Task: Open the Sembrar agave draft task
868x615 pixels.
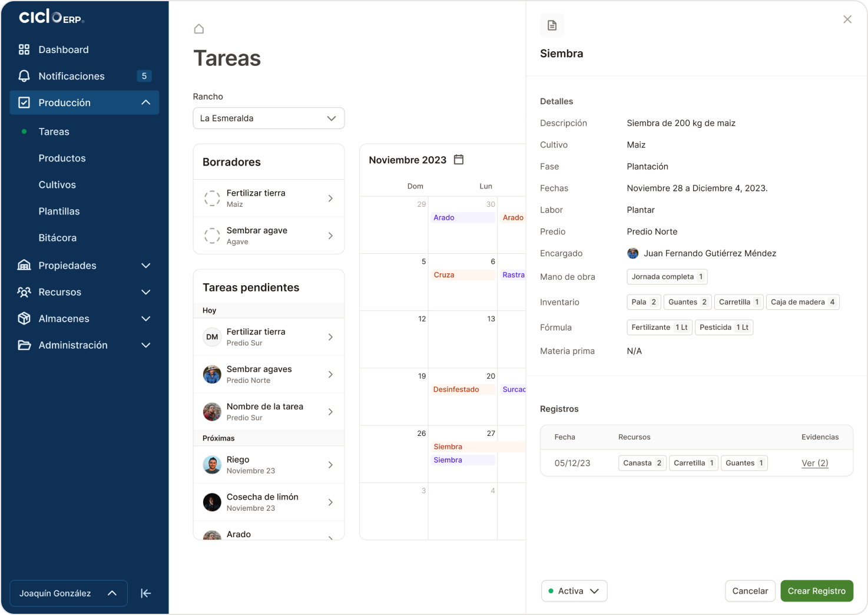Action: pyautogui.click(x=269, y=236)
